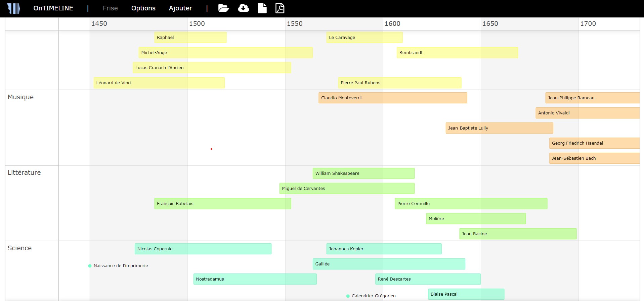Select the Claudio Monteverdi orange bar
The image size is (644, 301).
point(392,98)
